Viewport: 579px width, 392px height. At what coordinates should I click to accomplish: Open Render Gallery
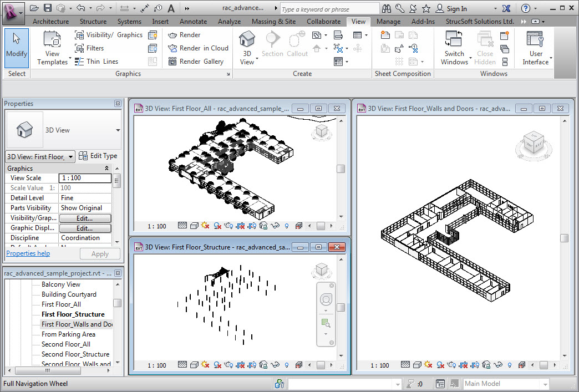[196, 62]
